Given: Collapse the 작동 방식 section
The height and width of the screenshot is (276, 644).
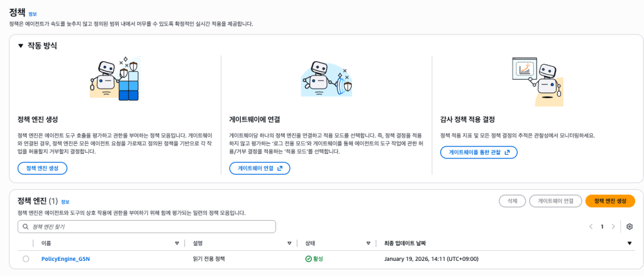Looking at the screenshot, I should (21, 46).
